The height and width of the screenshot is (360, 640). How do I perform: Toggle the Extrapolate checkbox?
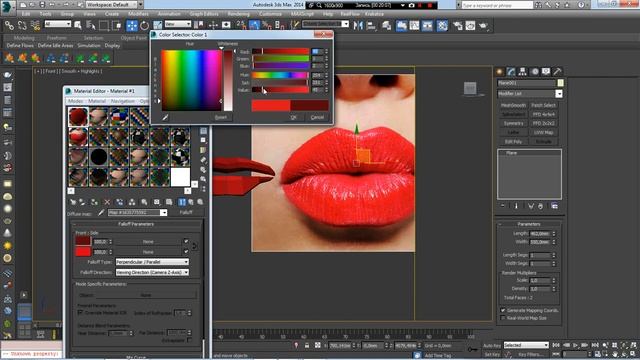coord(189,340)
